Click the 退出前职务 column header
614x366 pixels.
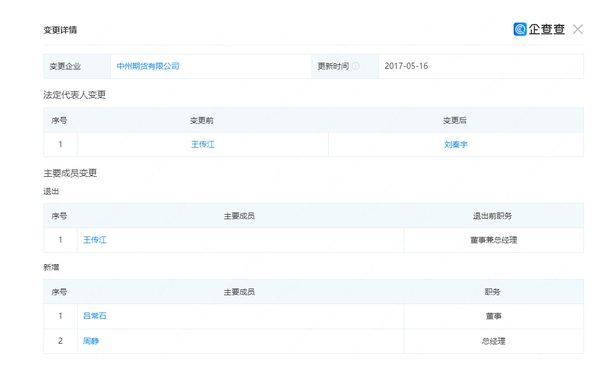click(492, 216)
